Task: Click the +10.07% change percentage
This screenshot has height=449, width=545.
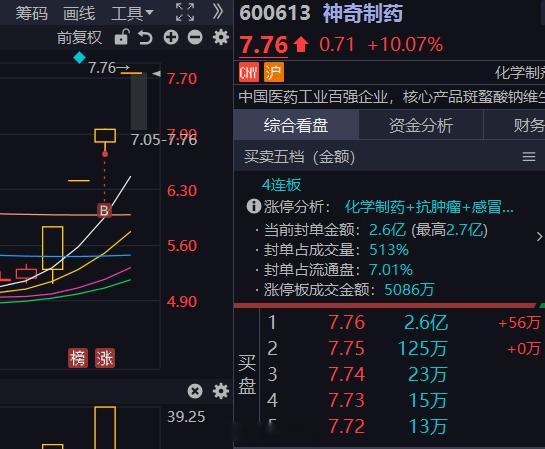Action: (405, 45)
